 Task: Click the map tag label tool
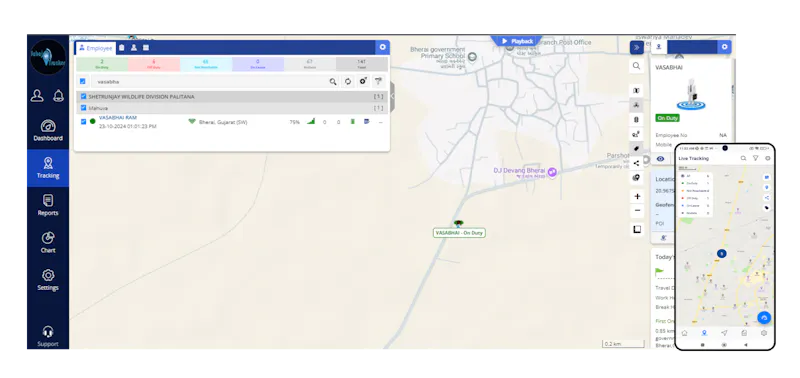coord(636,148)
